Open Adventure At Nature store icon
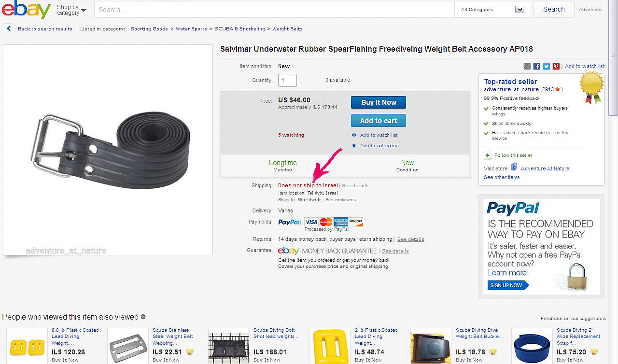The height and width of the screenshot is (364, 618). [x=514, y=168]
